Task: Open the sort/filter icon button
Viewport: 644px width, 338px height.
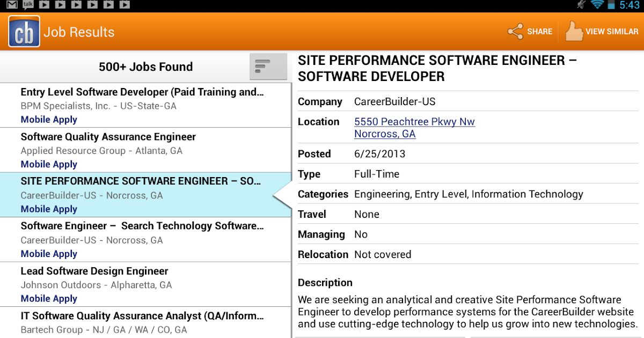Action: [x=268, y=67]
